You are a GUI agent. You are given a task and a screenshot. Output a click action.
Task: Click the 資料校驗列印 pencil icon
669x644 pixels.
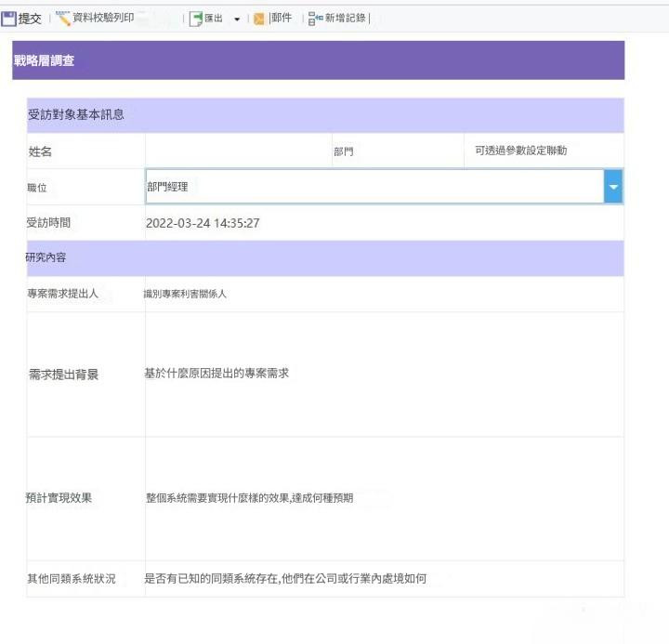(x=63, y=19)
